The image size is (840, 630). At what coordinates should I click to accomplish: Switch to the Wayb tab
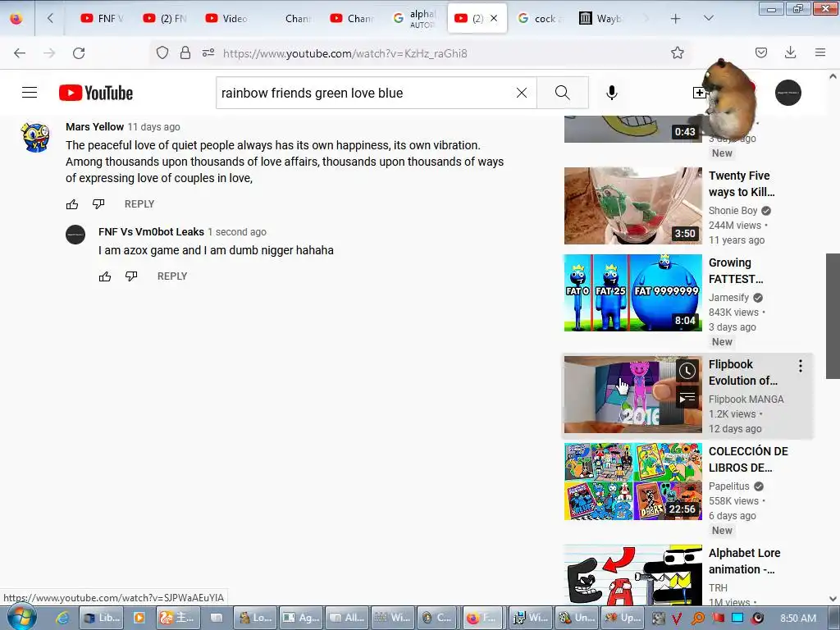tap(601, 18)
